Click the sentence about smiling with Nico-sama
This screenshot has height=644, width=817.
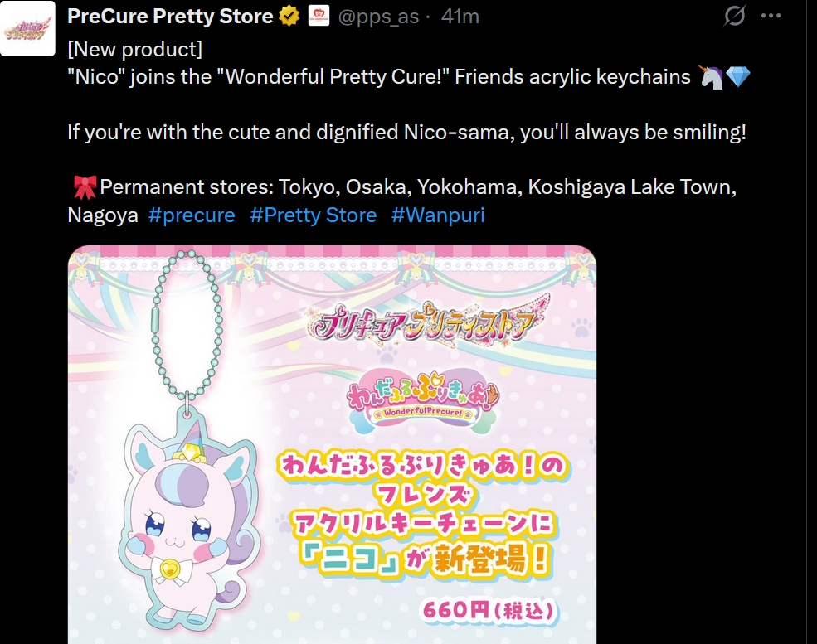coord(407,133)
